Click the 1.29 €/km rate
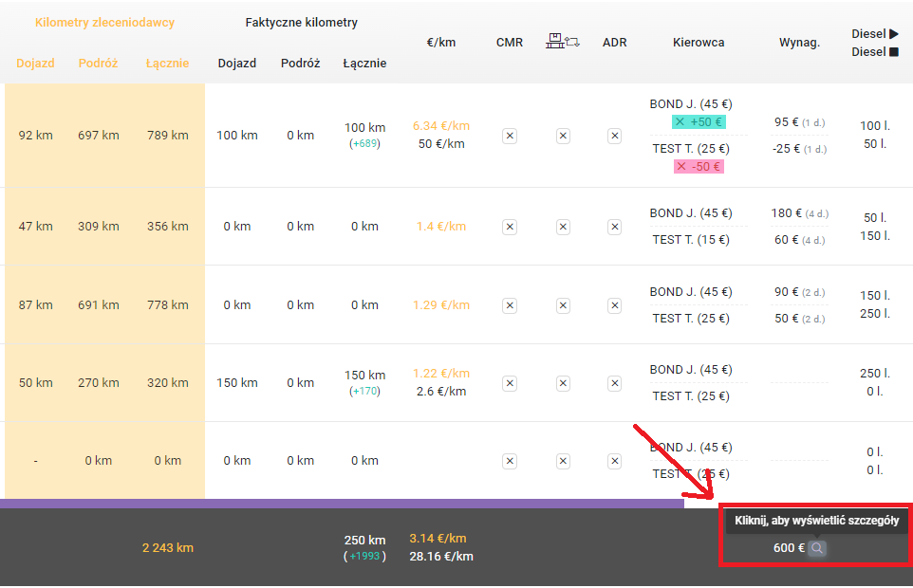Screen dimensions: 913x588 point(441,305)
